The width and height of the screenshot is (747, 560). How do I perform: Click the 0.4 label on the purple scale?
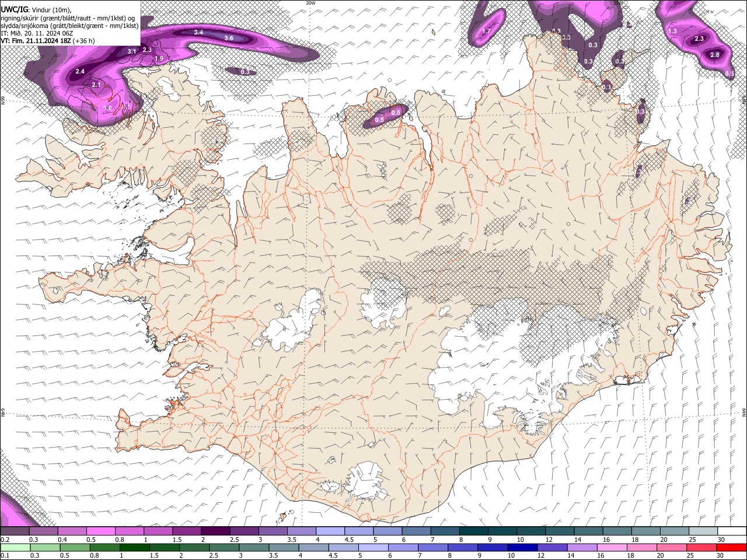click(62, 539)
